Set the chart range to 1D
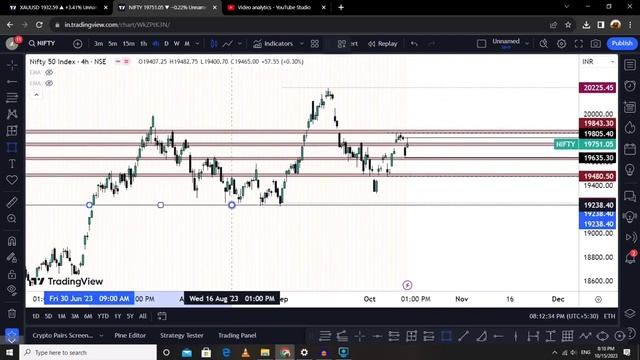The width and height of the screenshot is (640, 360). click(36, 316)
